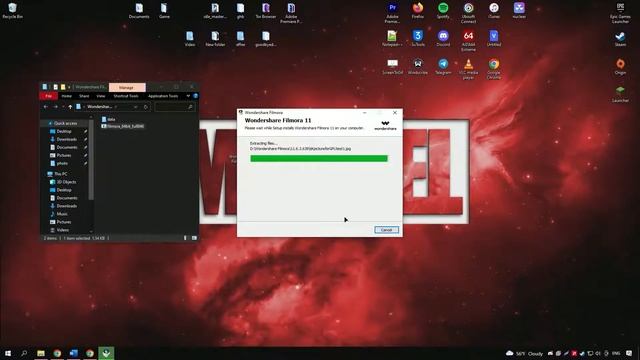Screen dimensions: 640x360
Task: Open the Video folder on the desktop
Action: 190,39
